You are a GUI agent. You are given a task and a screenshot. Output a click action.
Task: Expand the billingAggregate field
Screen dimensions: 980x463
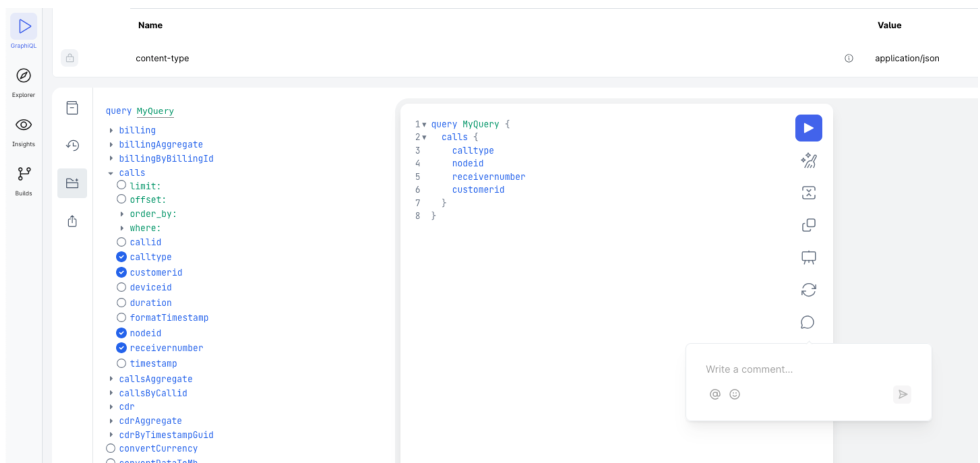(111, 144)
